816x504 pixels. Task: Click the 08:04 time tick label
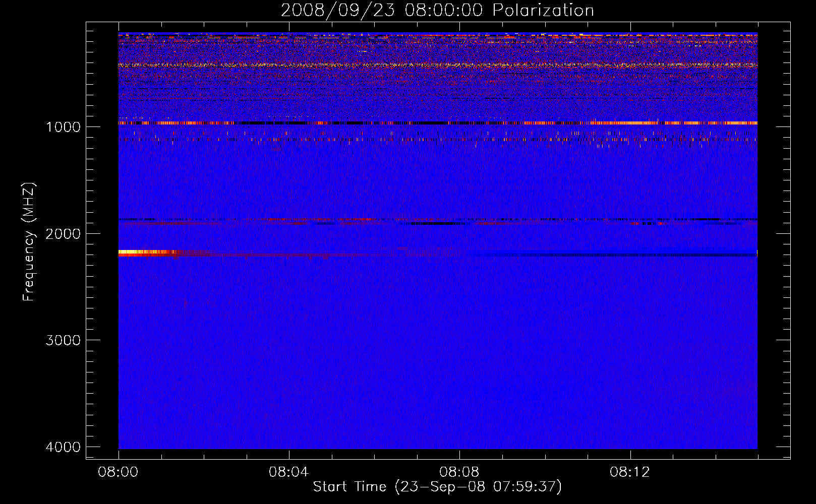[289, 472]
